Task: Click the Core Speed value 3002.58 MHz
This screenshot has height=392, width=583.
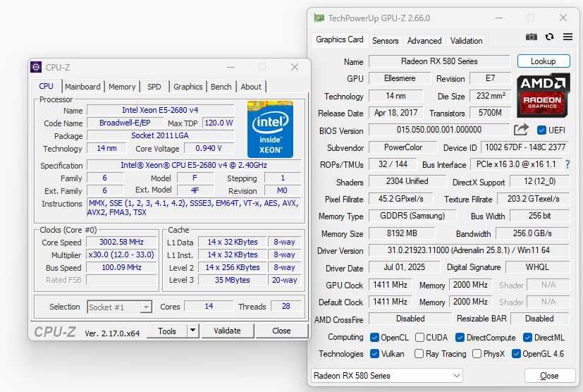Action: click(x=121, y=242)
